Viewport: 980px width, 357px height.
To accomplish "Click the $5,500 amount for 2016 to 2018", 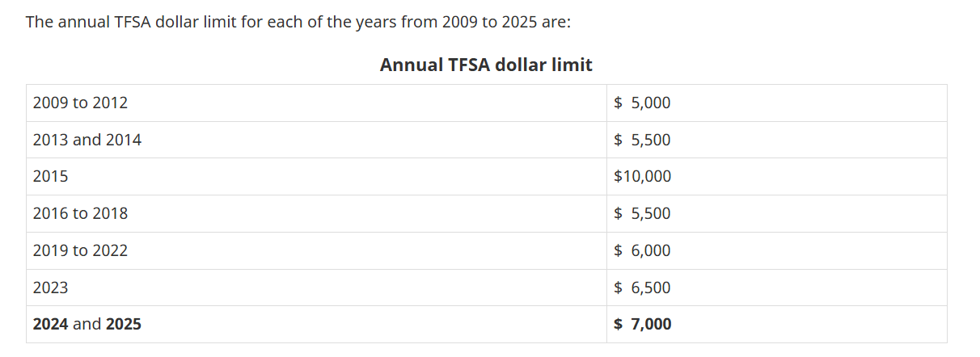I will point(642,214).
